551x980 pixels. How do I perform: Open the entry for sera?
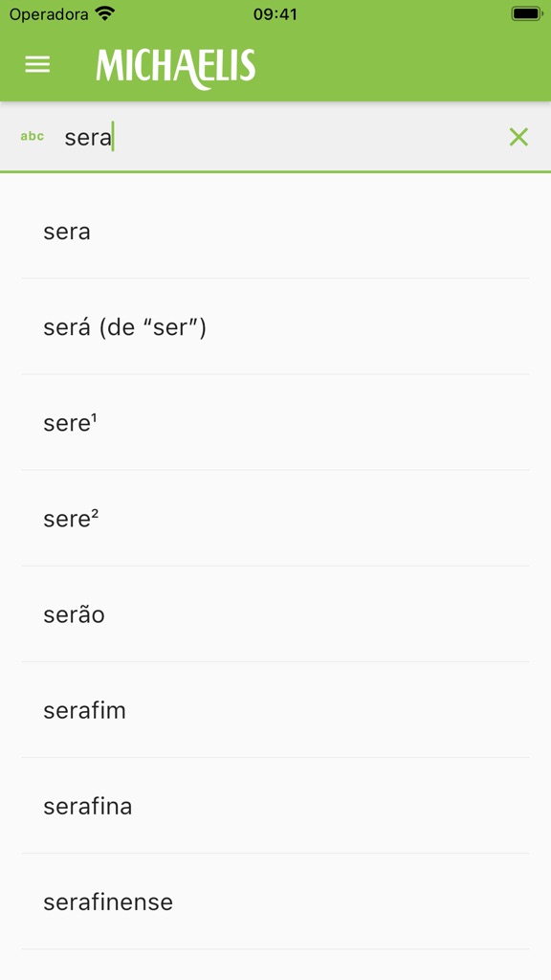click(68, 231)
